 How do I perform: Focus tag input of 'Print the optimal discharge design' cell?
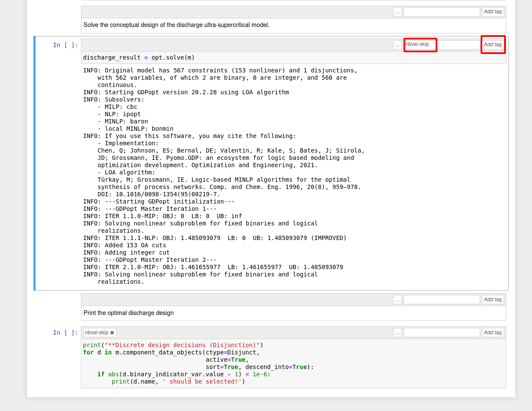tap(442, 300)
